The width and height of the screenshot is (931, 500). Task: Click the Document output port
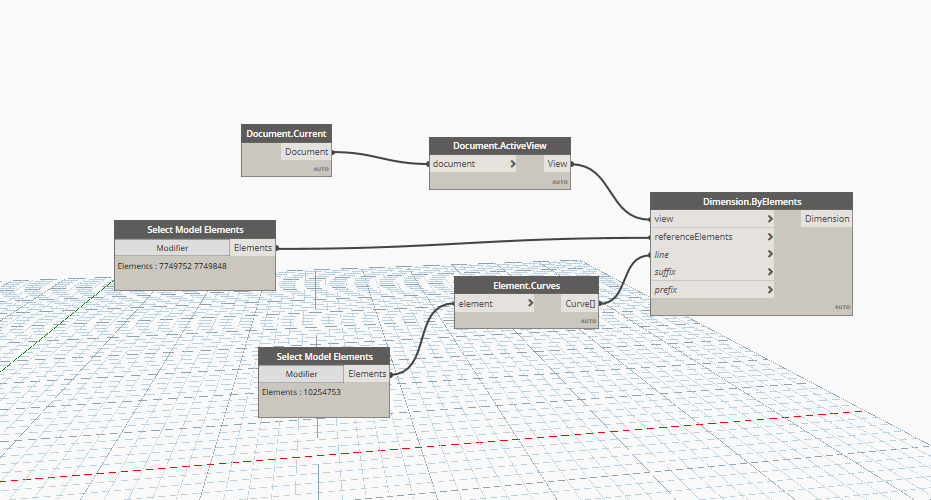click(x=306, y=152)
